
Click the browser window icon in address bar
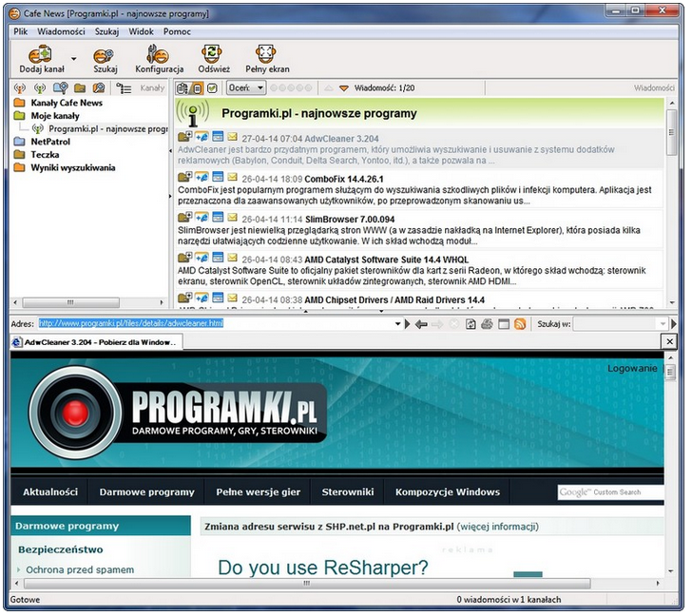click(504, 324)
